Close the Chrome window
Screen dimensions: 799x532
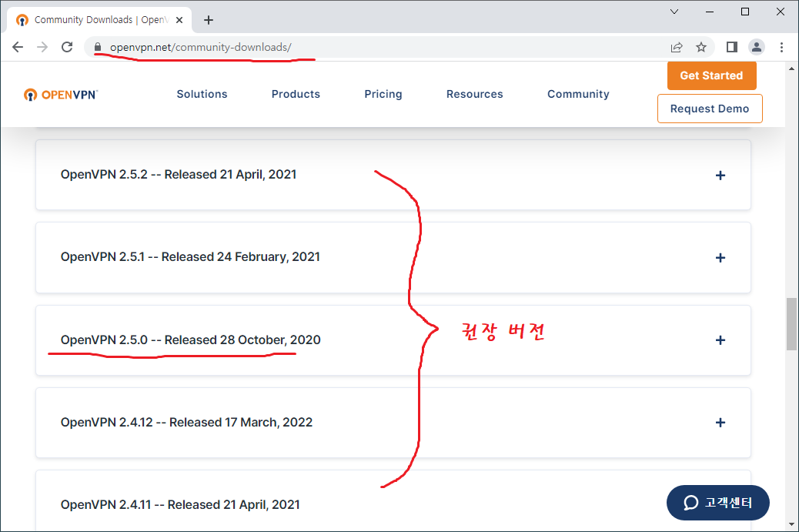tap(781, 12)
